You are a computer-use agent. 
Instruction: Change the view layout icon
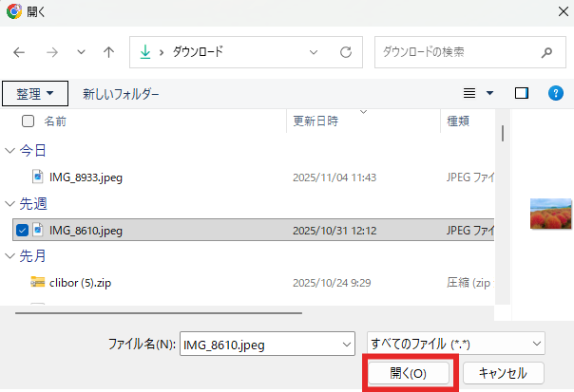469,93
